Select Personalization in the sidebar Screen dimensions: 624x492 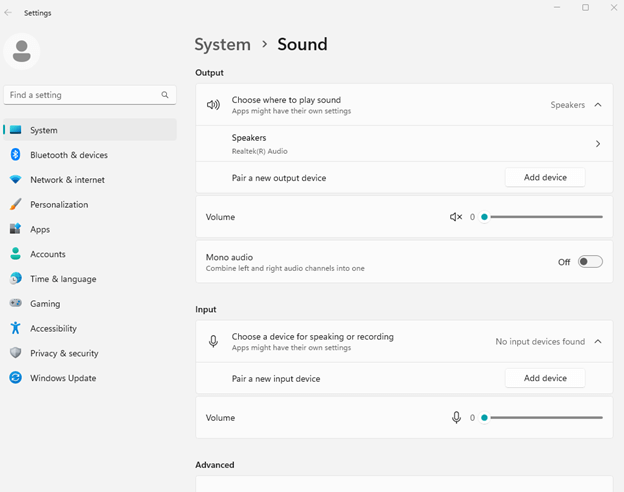58,204
